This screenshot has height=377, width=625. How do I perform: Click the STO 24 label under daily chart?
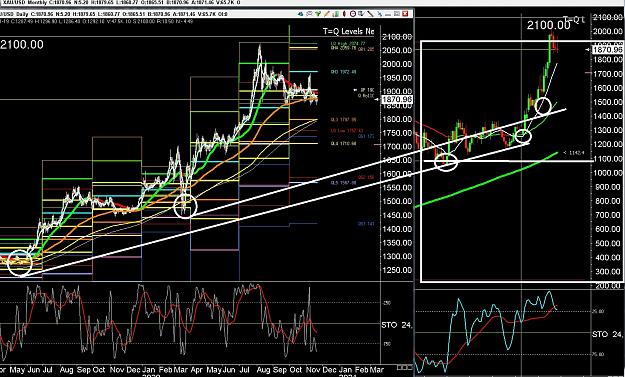[x=397, y=325]
